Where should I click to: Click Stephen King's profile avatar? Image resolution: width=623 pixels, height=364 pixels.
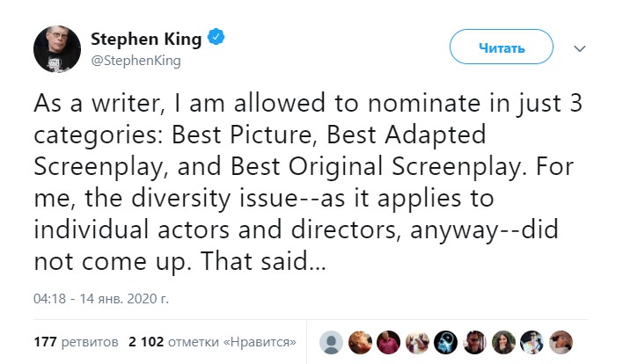(57, 47)
